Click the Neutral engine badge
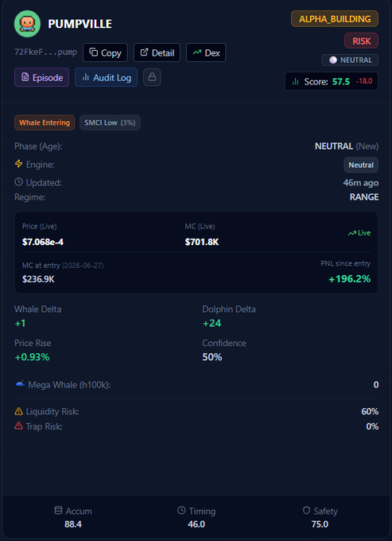 (x=361, y=165)
